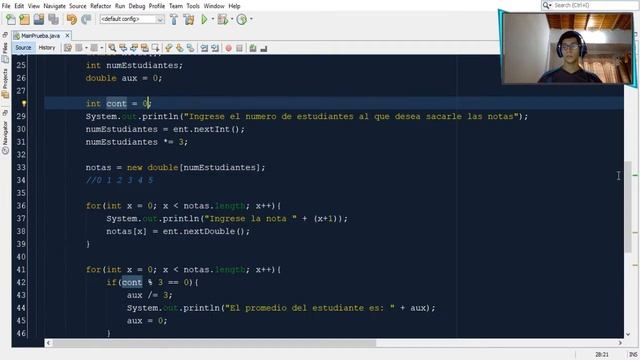
Task: Click the lightbulb hint on line 28
Action: (x=24, y=104)
